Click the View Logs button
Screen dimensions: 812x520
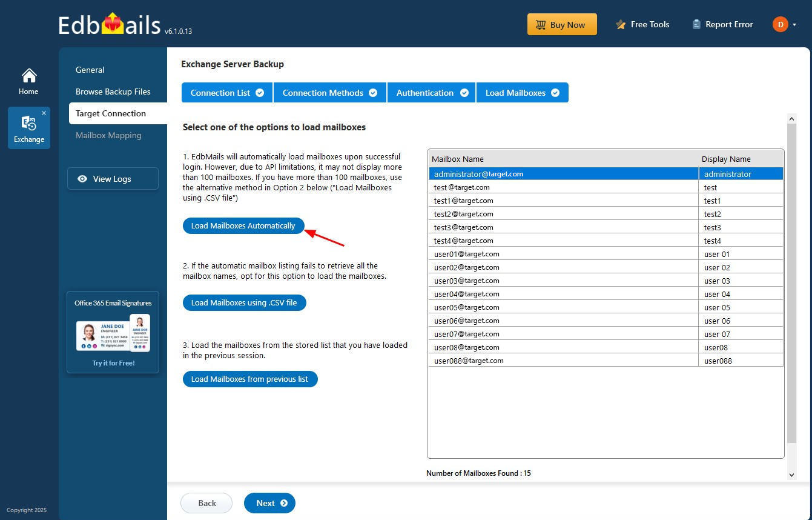113,179
